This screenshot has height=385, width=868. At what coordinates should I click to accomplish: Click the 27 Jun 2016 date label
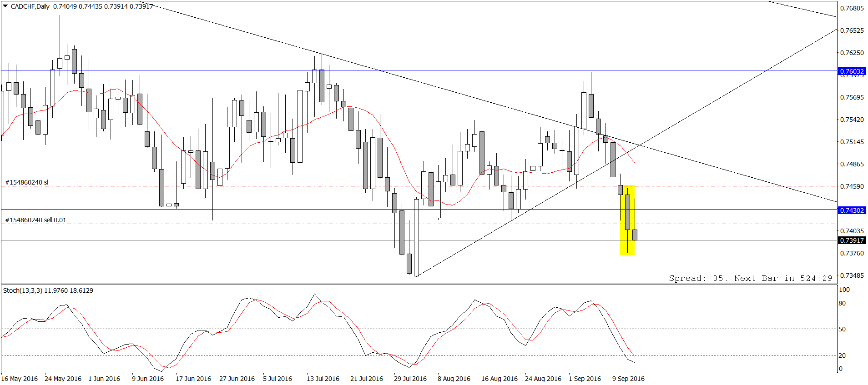coord(237,379)
